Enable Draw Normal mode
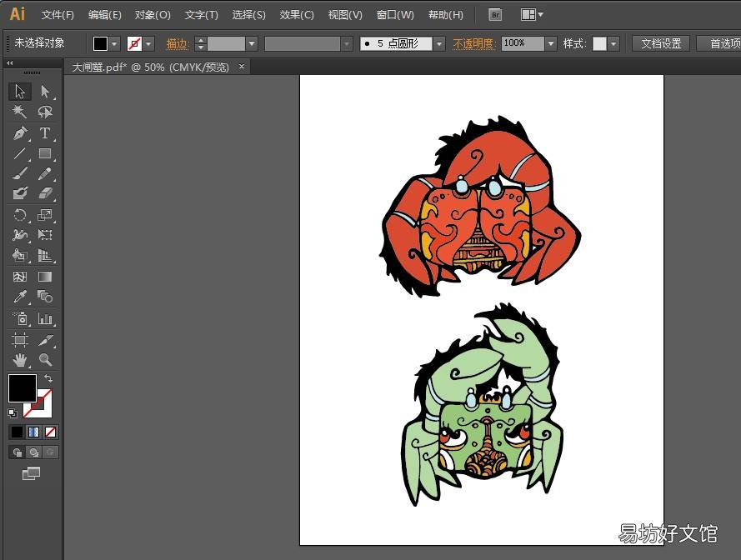Screen dimensions: 741x560 (18, 452)
